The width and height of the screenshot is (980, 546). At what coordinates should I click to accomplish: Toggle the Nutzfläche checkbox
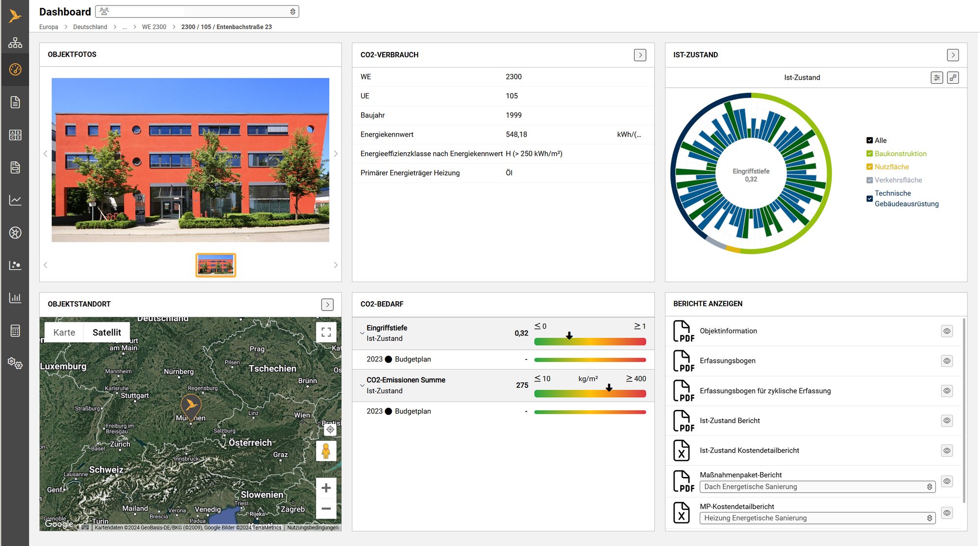pyautogui.click(x=870, y=167)
